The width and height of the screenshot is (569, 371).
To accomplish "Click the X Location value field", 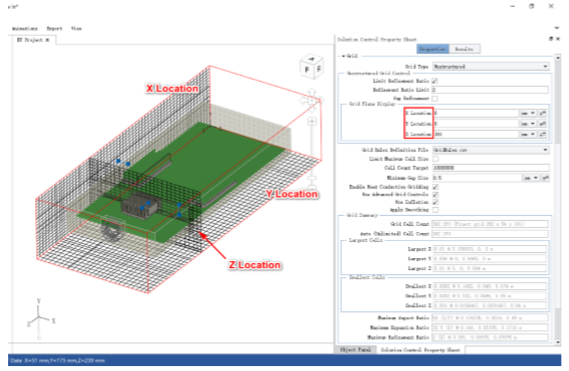I will (476, 113).
